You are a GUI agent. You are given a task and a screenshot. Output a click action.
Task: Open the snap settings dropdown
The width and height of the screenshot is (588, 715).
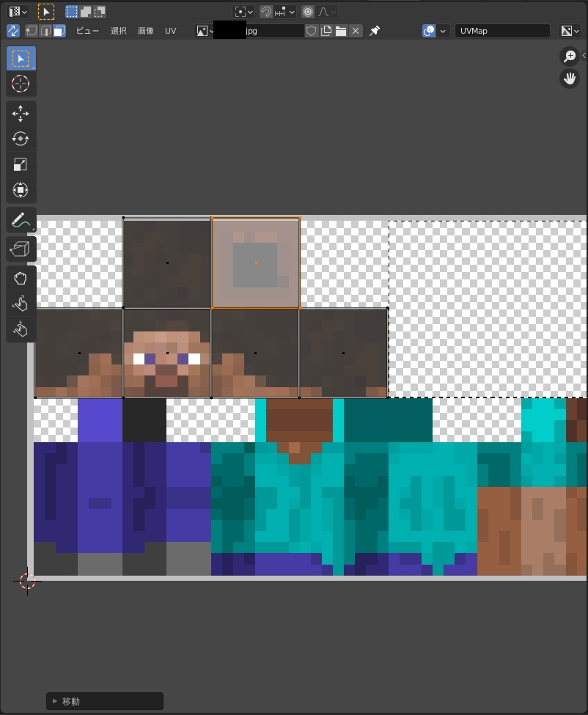[285, 12]
